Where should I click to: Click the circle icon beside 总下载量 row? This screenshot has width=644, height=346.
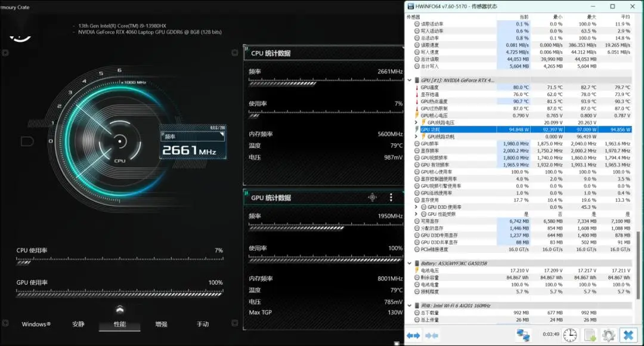pyautogui.click(x=417, y=313)
